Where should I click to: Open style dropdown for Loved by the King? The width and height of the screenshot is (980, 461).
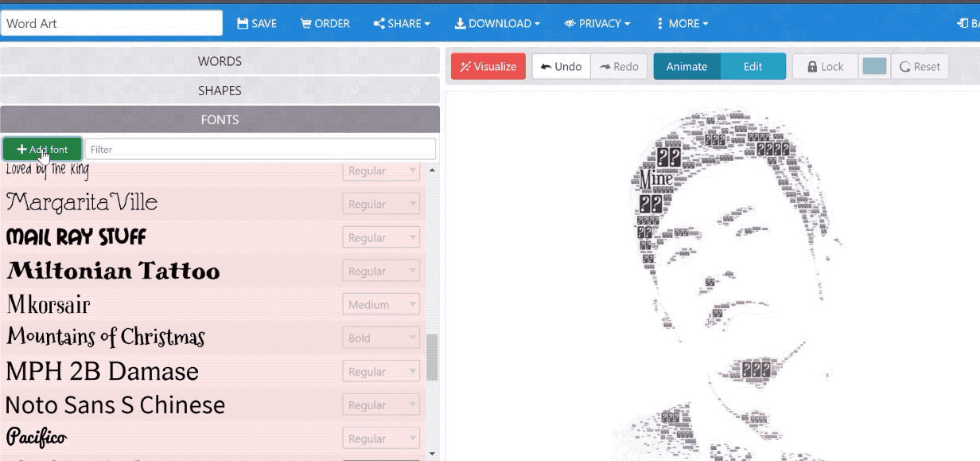(381, 170)
